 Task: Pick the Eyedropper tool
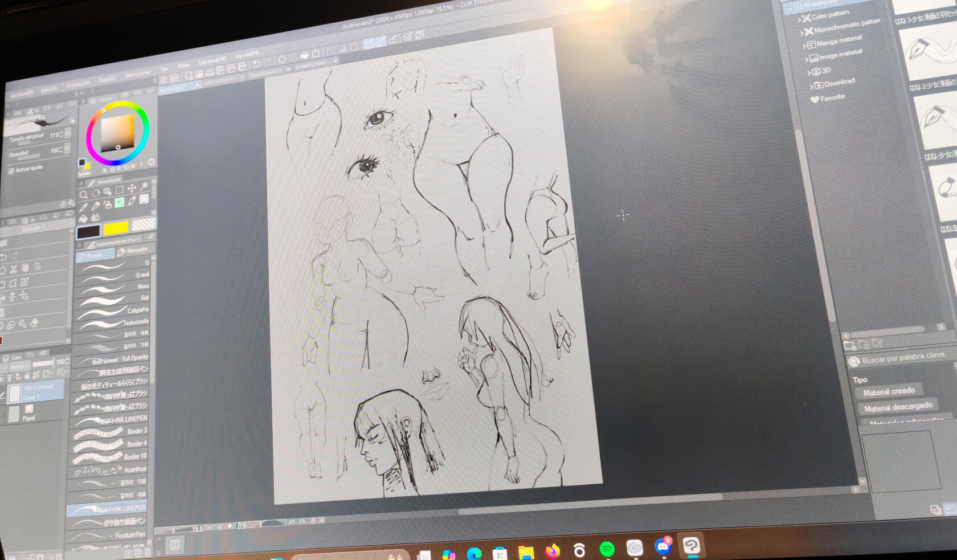coord(84,207)
